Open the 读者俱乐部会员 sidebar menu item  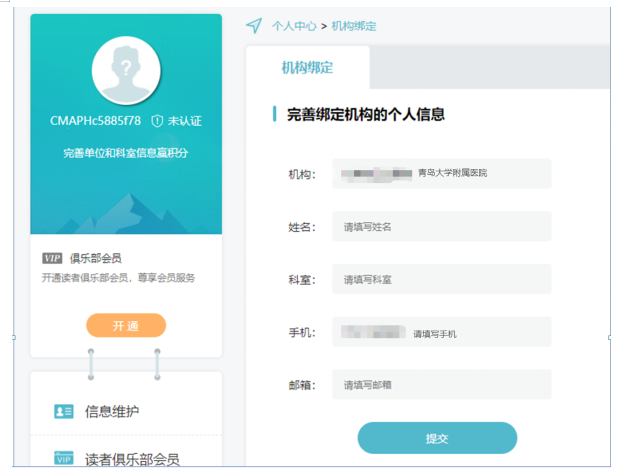(132, 459)
